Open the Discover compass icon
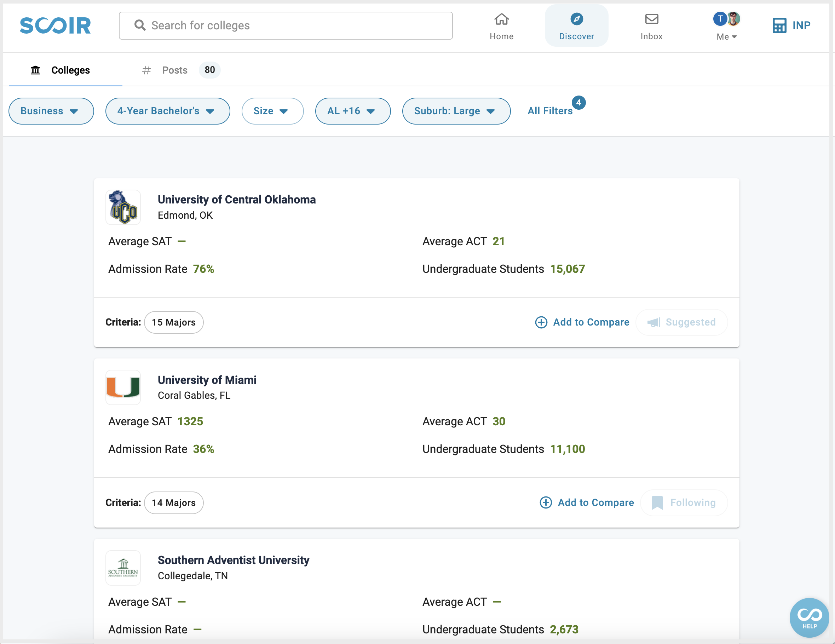Screen dimensions: 835x644 click(576, 19)
